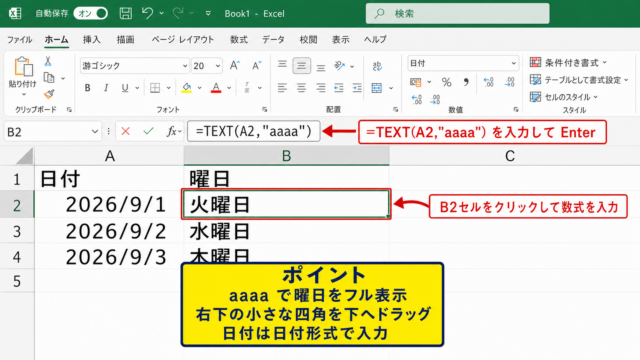Click Increase Indent icon

coord(357,88)
